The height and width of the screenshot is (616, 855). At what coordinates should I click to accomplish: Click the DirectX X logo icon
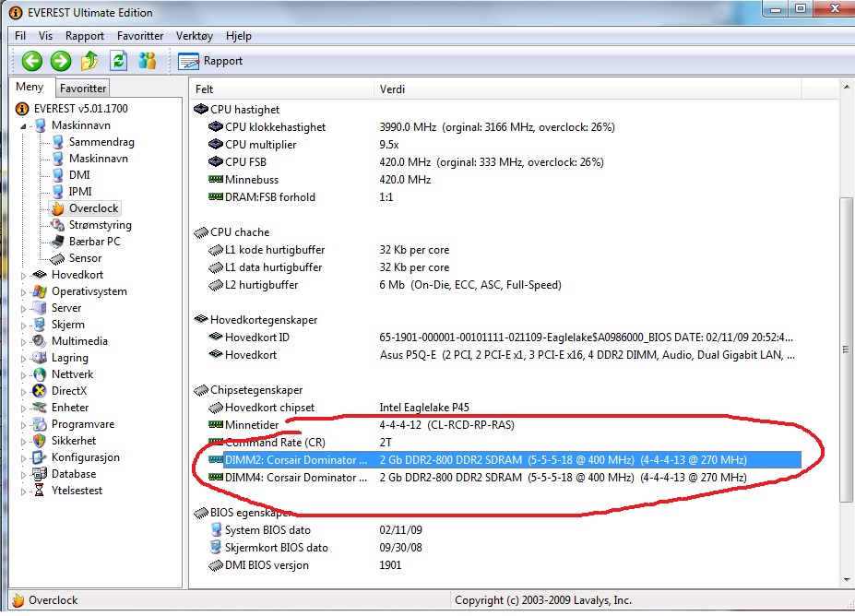pyautogui.click(x=40, y=391)
